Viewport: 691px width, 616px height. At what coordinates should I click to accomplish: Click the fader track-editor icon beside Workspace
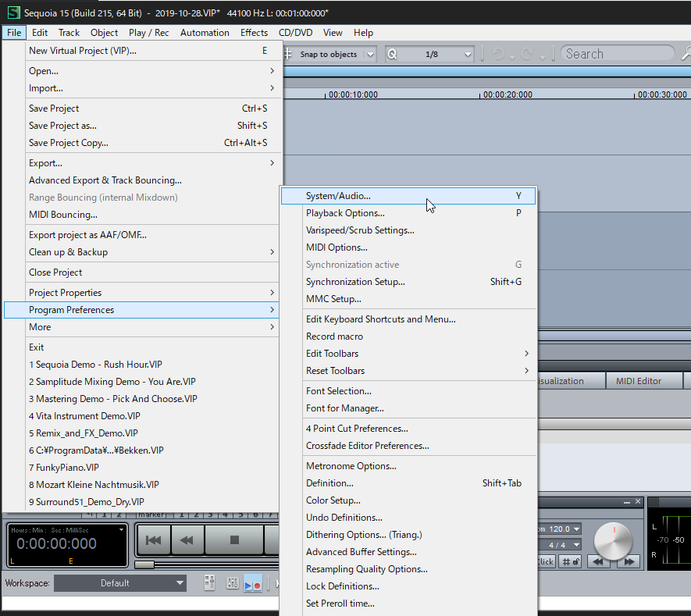[209, 583]
